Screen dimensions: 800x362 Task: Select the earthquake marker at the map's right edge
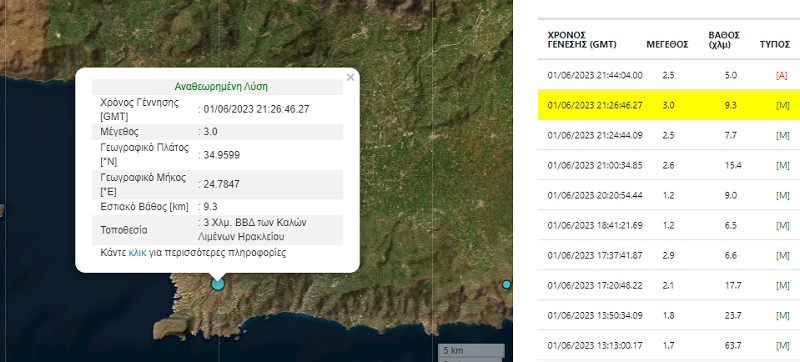[506, 285]
